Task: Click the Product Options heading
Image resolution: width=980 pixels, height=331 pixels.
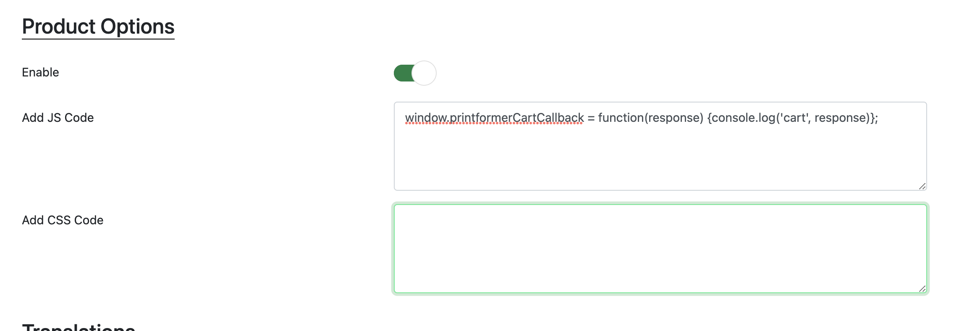Action: 98,27
